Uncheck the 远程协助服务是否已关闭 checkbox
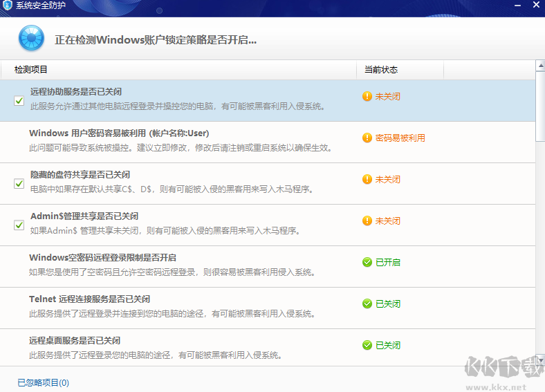The image size is (545, 392). [19, 101]
